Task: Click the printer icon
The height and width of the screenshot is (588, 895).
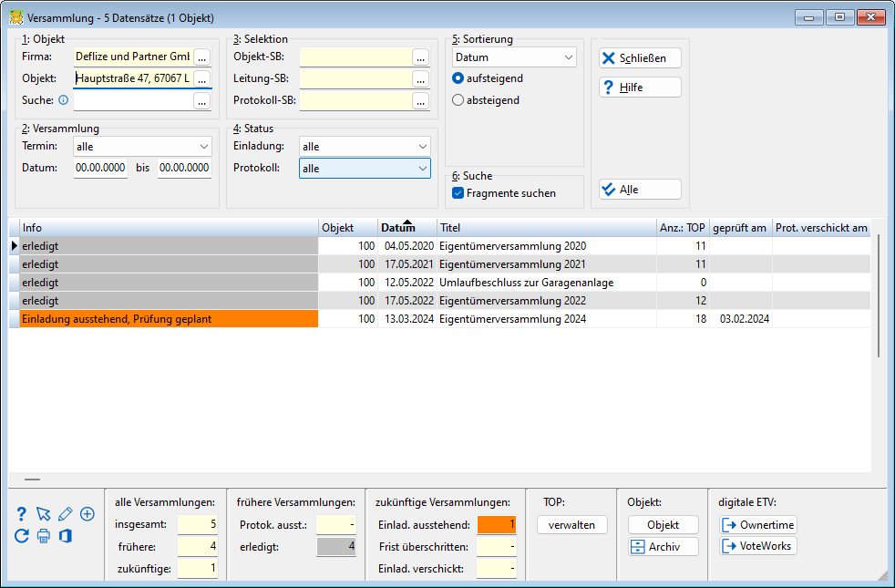Action: [44, 536]
